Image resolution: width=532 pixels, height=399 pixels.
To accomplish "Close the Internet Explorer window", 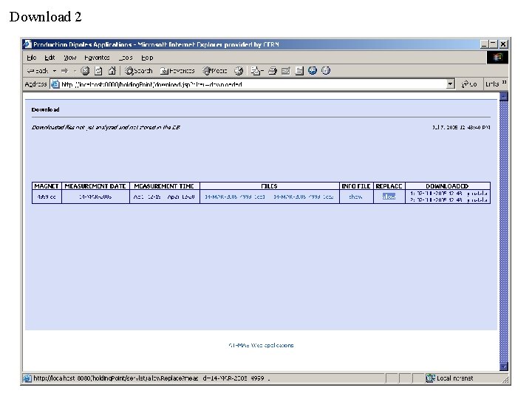I will pyautogui.click(x=503, y=44).
